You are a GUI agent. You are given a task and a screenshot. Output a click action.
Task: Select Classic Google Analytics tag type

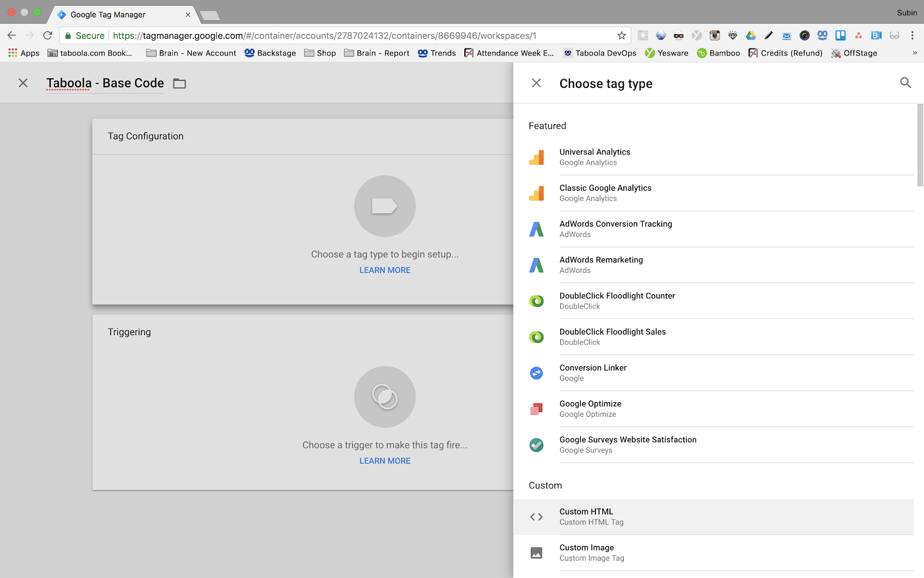pyautogui.click(x=713, y=193)
